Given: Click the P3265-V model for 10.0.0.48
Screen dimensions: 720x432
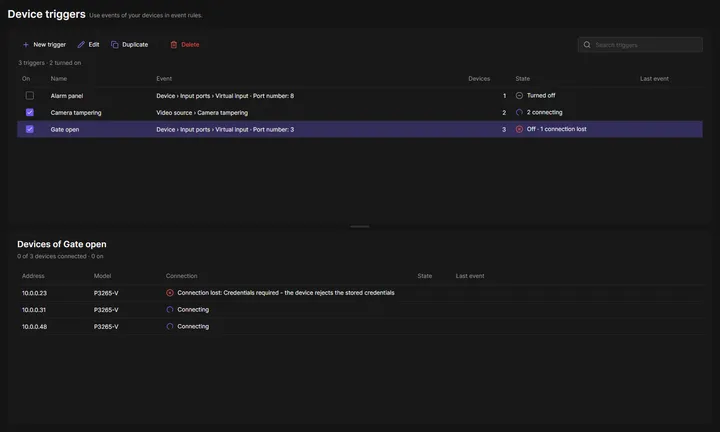Looking at the screenshot, I should pos(106,327).
